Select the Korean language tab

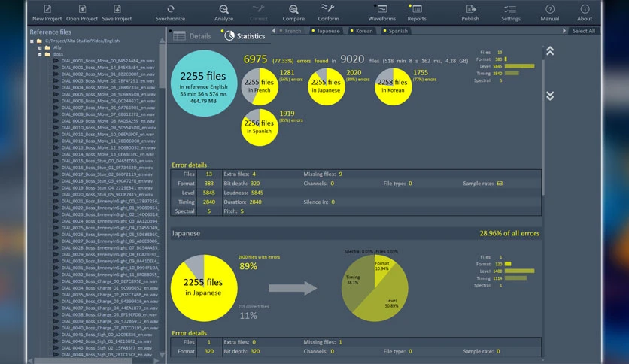point(361,31)
